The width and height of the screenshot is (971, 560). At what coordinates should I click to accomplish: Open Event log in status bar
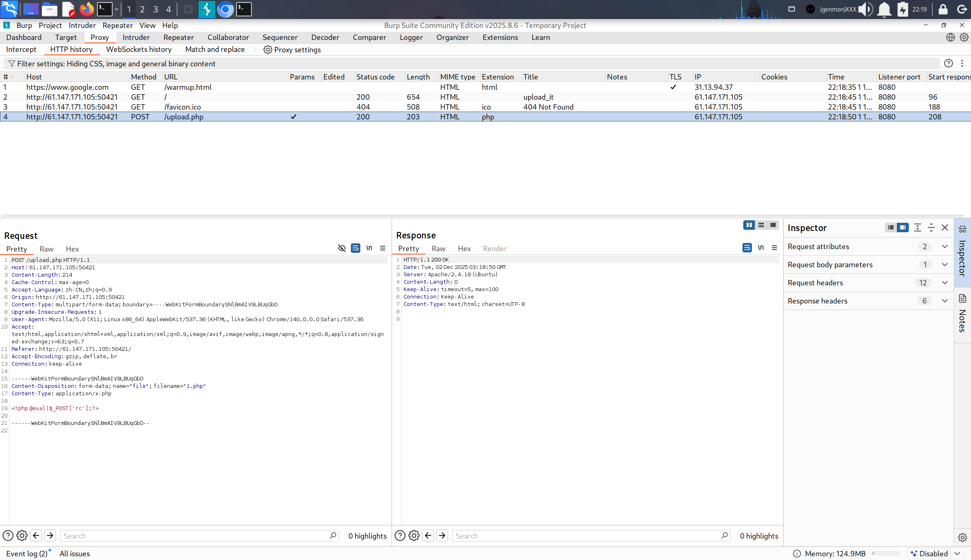[x=27, y=553]
